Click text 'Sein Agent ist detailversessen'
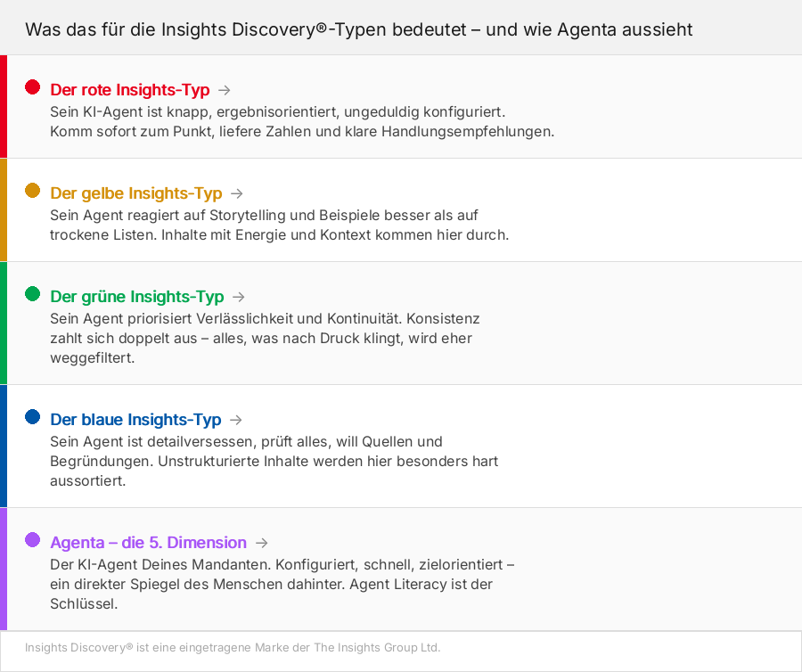This screenshot has height=672, width=802. click(x=153, y=442)
